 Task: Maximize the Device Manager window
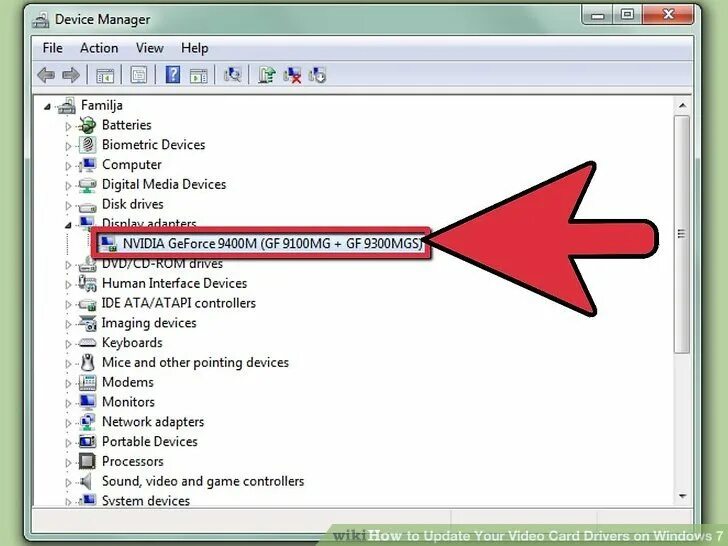click(627, 15)
